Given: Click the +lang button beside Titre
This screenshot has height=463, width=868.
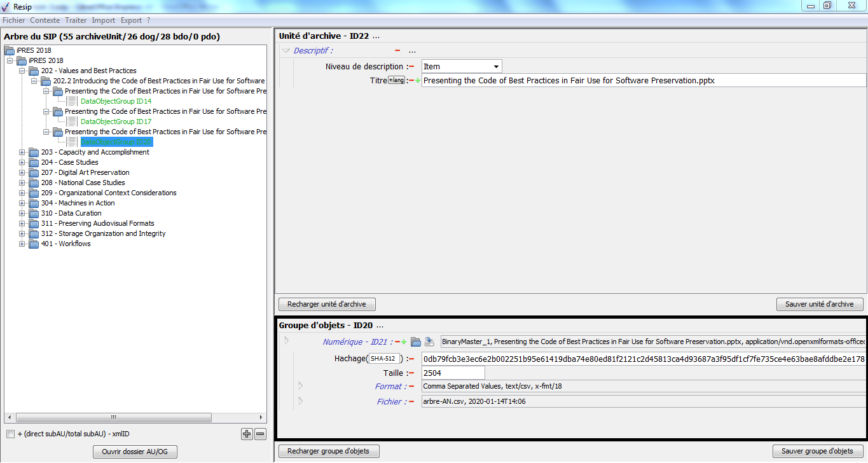Looking at the screenshot, I should point(396,80).
